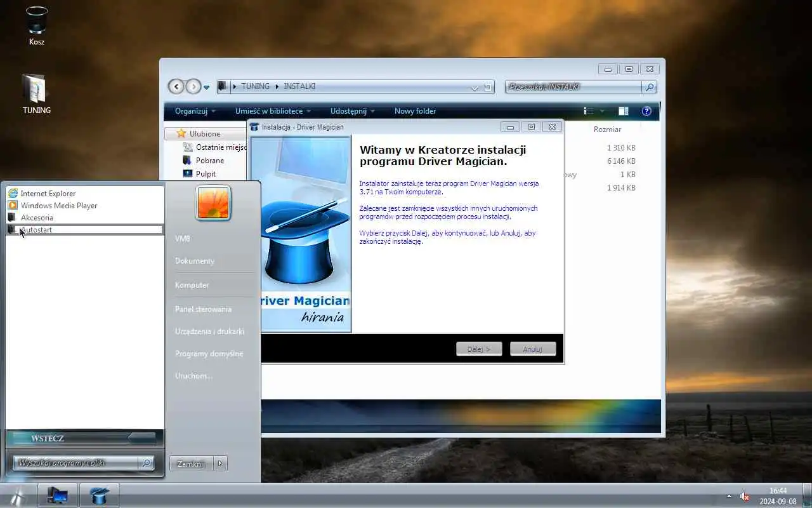
Task: Click the Driver Magician title bar icon
Action: tap(254, 127)
